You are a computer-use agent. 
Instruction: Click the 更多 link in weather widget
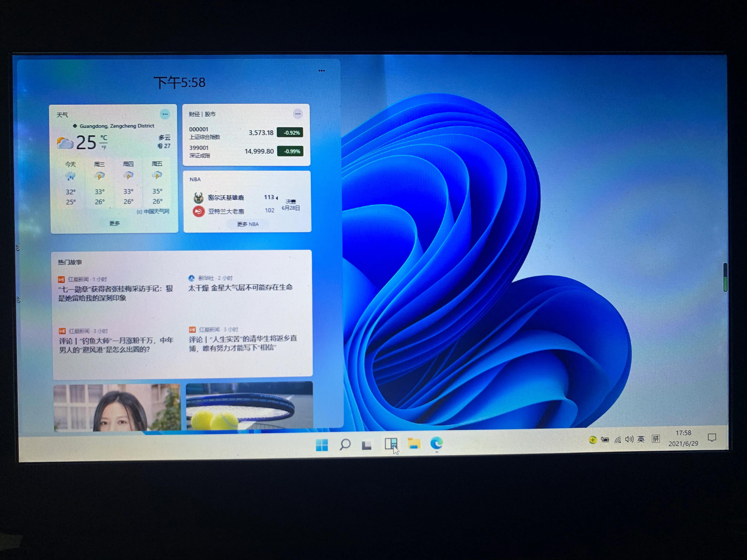[114, 223]
